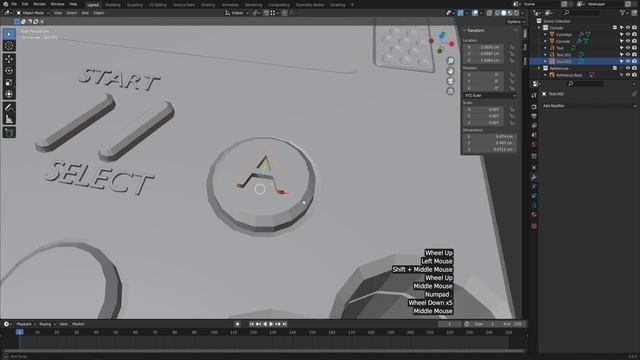640x360 pixels.
Task: Collapse the References collection in outliner
Action: coord(539,68)
